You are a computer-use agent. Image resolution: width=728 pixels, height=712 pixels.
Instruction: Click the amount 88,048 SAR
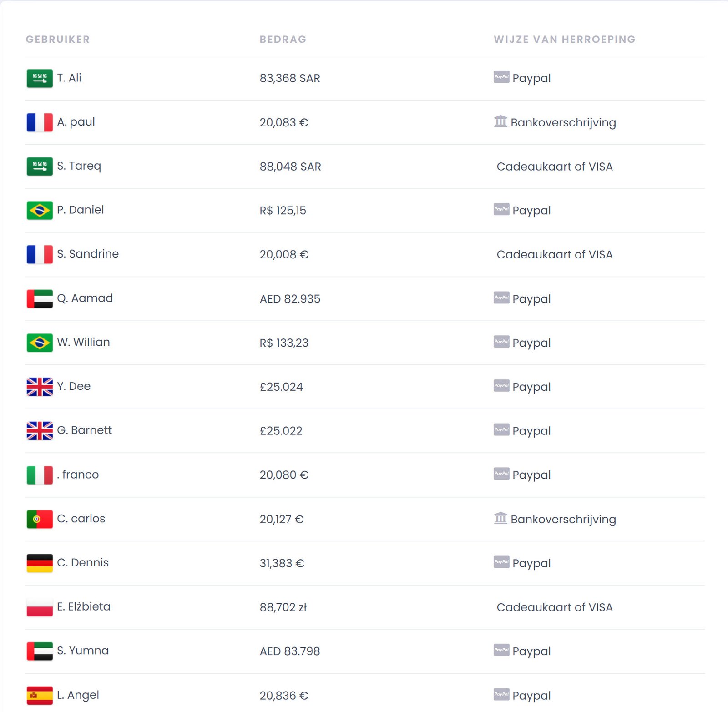click(290, 167)
